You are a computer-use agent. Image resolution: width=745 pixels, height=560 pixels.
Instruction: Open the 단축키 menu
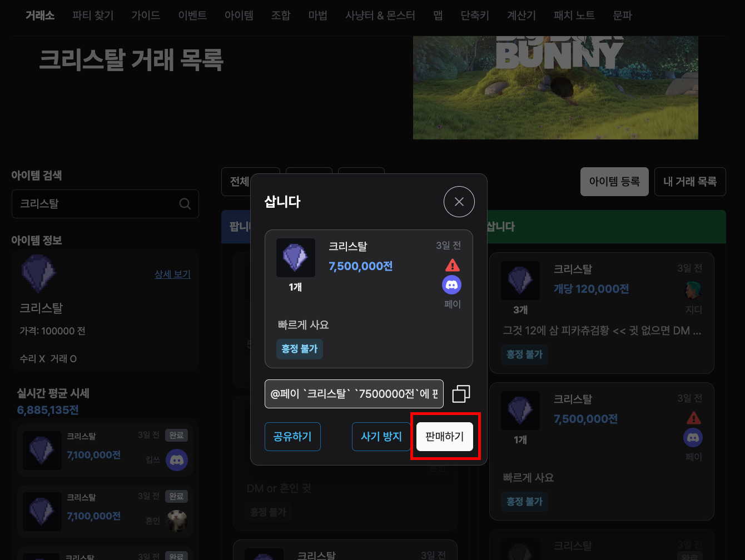[x=475, y=16]
